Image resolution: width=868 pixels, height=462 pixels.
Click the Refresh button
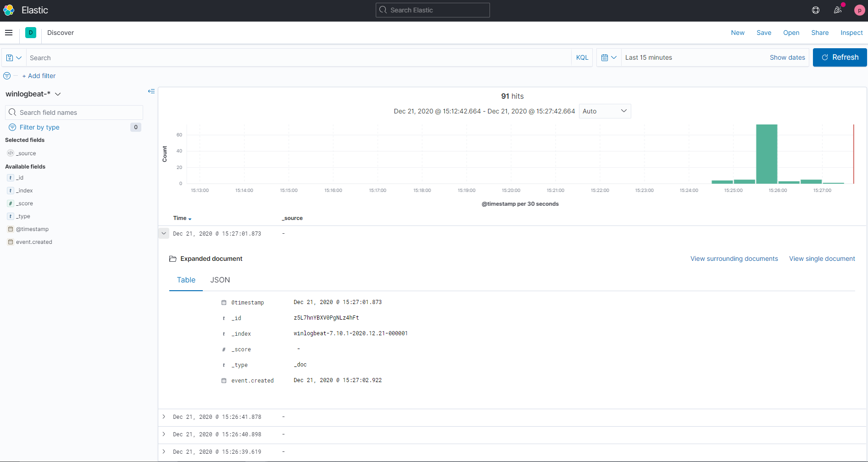(840, 57)
